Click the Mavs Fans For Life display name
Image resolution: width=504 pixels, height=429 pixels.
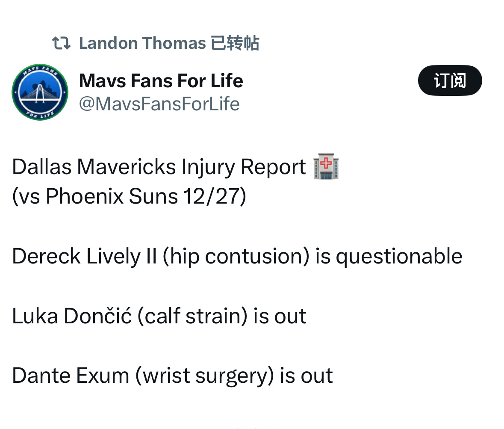click(x=161, y=81)
